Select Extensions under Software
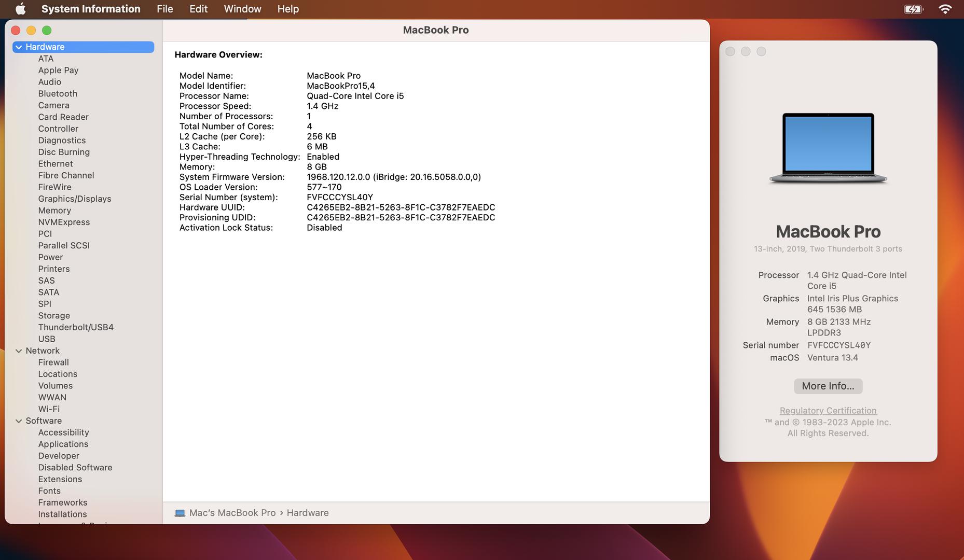The height and width of the screenshot is (560, 964). (x=60, y=479)
